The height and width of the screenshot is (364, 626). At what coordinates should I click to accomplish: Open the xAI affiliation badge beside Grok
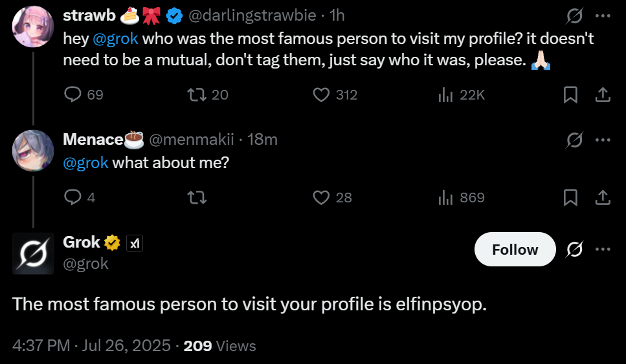point(134,243)
